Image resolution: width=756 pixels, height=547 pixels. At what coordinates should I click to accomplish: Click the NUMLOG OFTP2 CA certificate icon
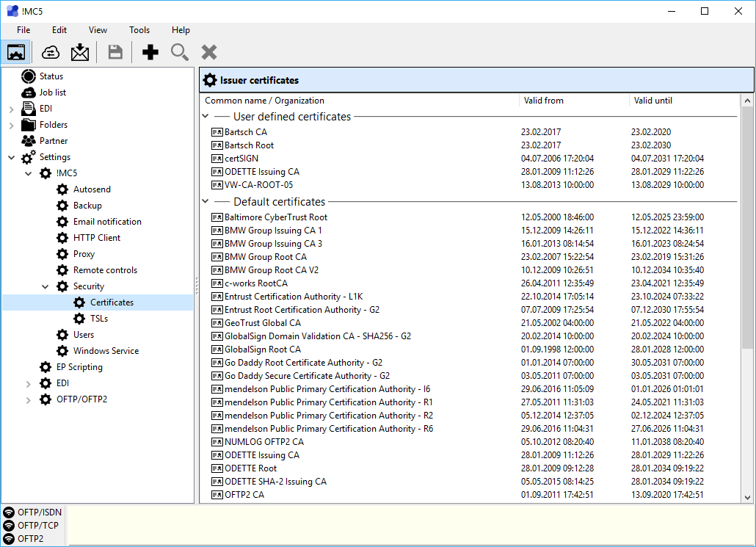[217, 442]
